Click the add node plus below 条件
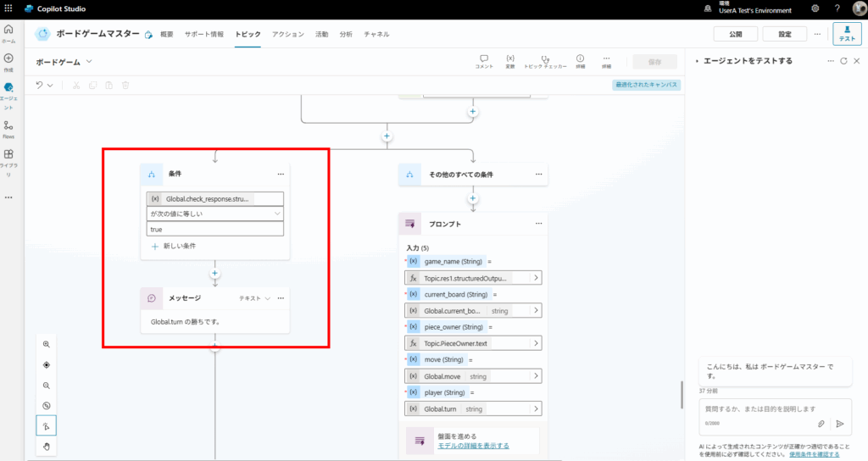 [x=215, y=274]
